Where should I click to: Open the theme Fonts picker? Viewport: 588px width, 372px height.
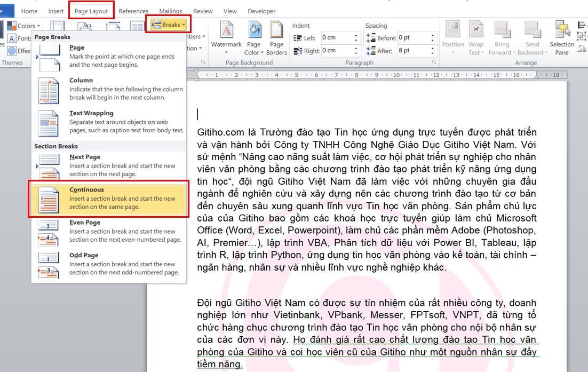[x=23, y=38]
